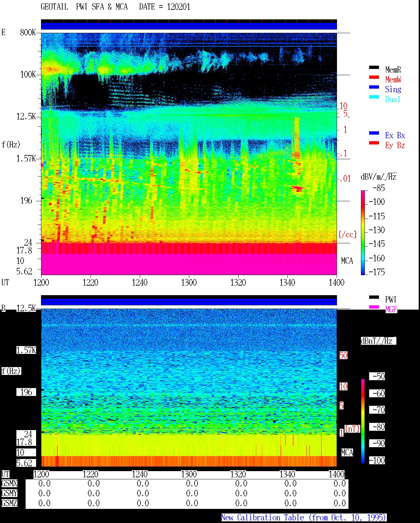This screenshot has width=420, height=523.
Task: Click the Sing legend label
Action: pos(393,89)
